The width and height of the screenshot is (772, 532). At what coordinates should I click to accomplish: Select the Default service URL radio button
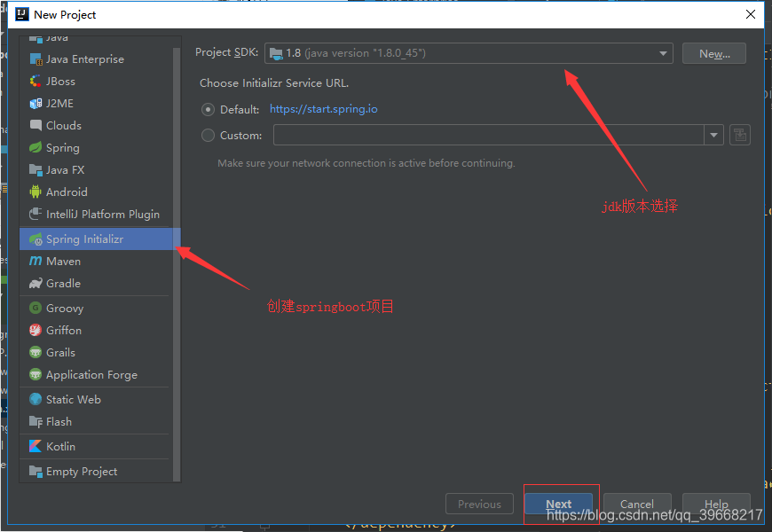(208, 109)
